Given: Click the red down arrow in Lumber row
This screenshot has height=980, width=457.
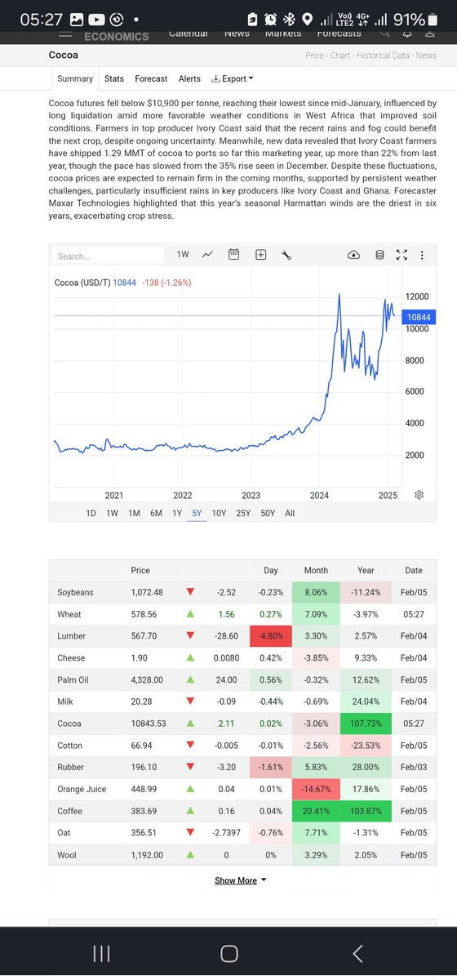Looking at the screenshot, I should pyautogui.click(x=190, y=636).
